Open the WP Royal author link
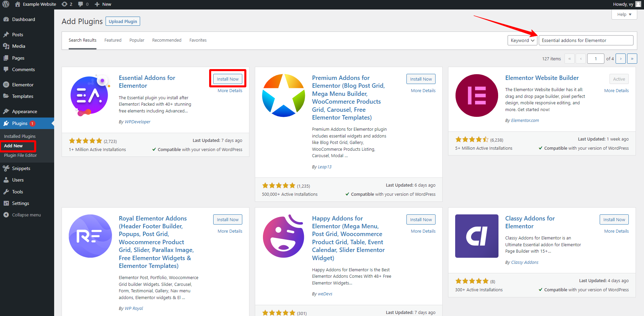The width and height of the screenshot is (644, 316). tap(134, 308)
